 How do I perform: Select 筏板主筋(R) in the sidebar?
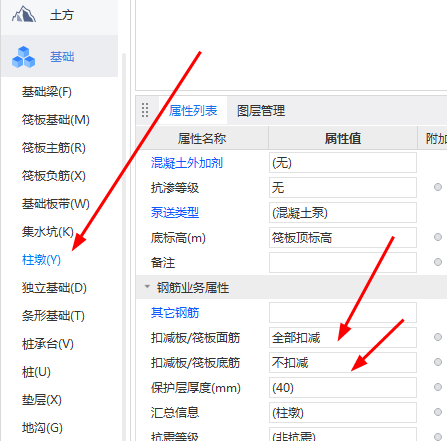point(54,148)
